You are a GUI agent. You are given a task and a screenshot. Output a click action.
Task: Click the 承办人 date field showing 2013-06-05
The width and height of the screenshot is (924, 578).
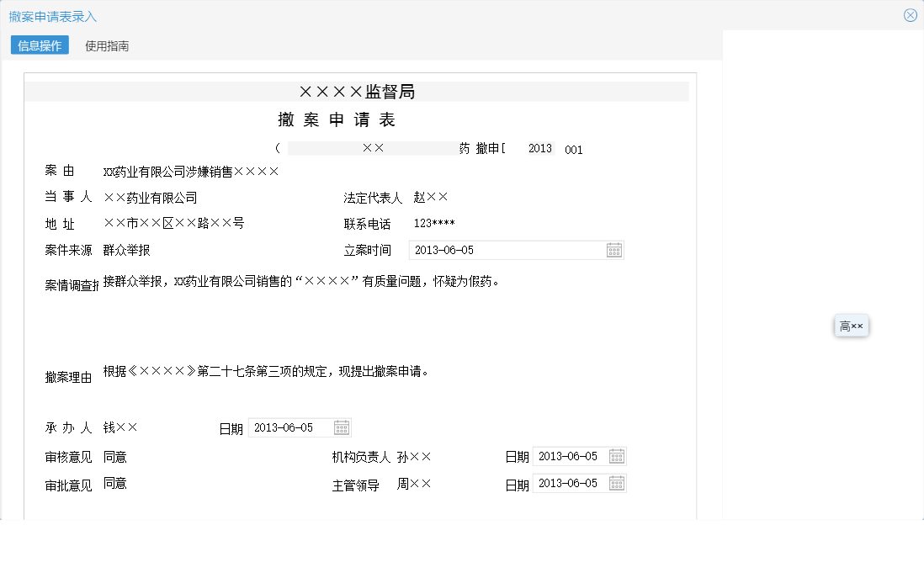click(x=286, y=427)
